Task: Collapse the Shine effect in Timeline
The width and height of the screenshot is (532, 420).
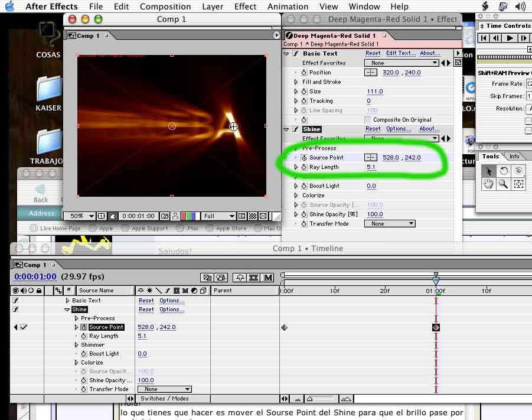Action: point(67,310)
